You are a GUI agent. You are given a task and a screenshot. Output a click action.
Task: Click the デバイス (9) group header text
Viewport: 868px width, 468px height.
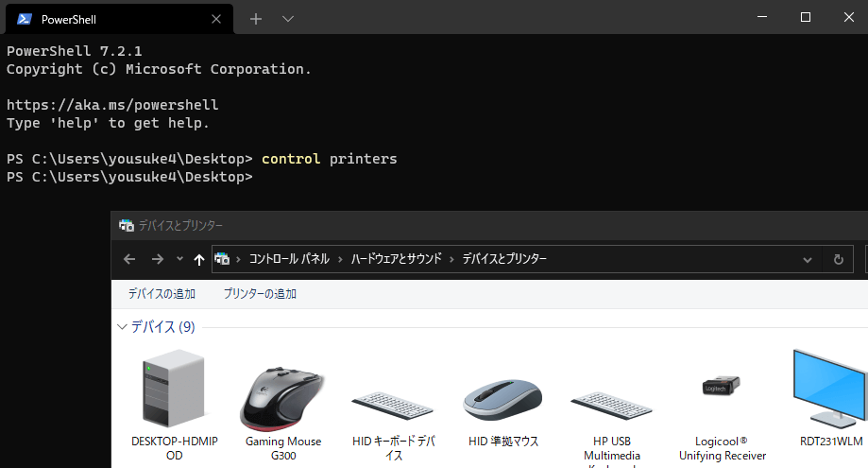click(x=162, y=327)
